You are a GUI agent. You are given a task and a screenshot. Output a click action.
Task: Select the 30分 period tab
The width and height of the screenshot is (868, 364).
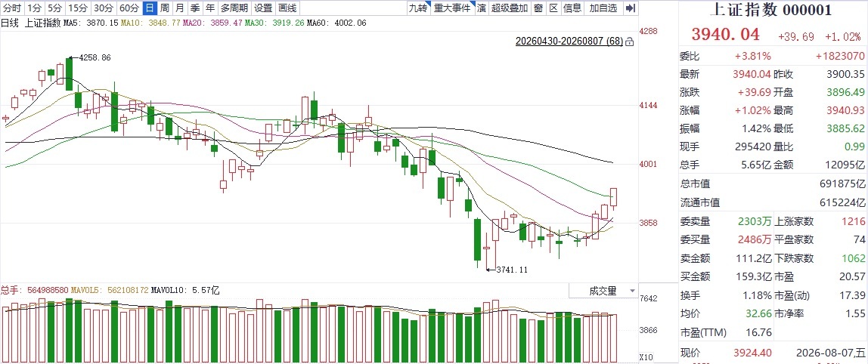(103, 8)
